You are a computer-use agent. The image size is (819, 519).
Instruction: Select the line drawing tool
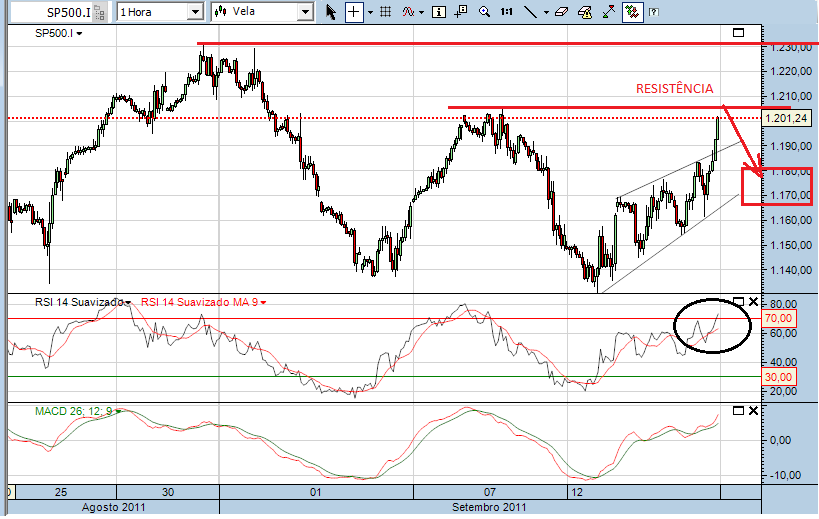530,12
